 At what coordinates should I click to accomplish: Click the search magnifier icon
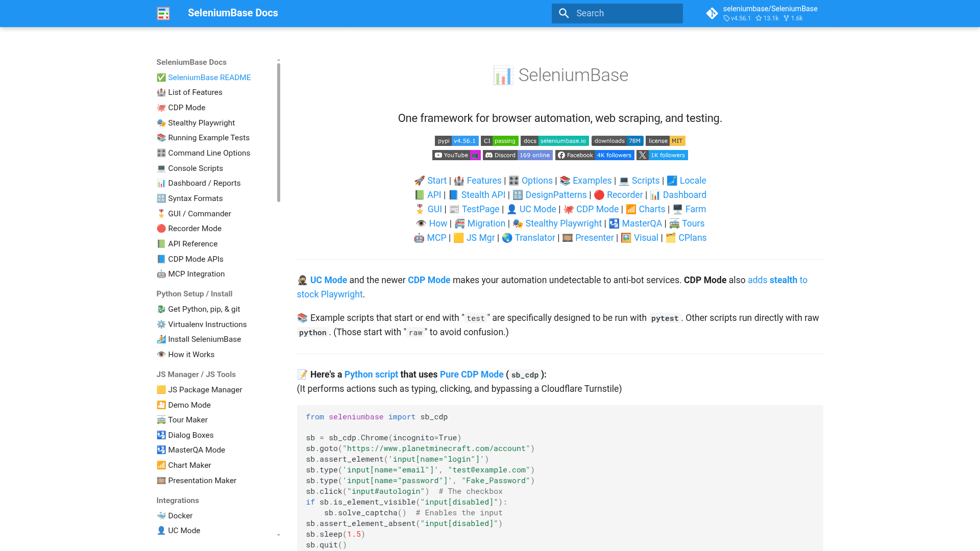pyautogui.click(x=564, y=13)
